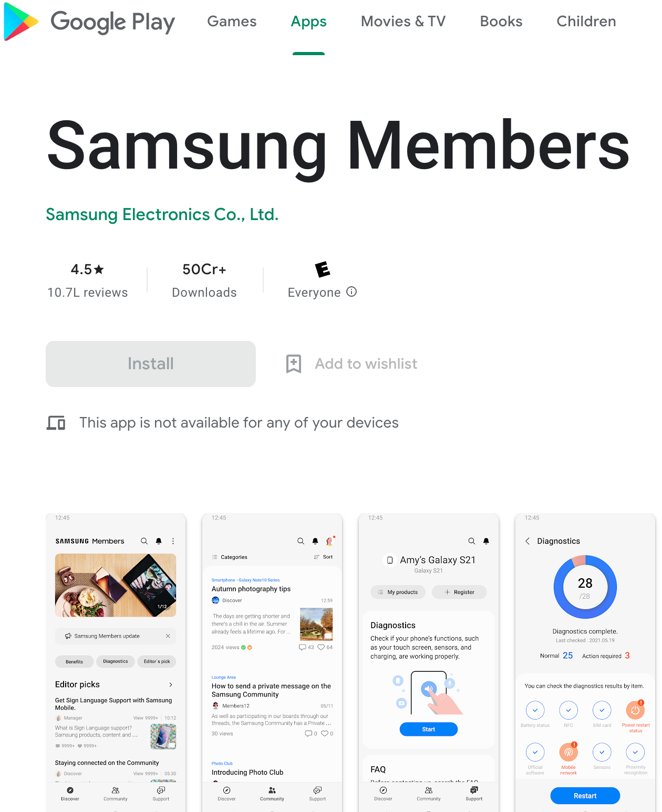Viewport: 662px width, 812px height.
Task: Select the Children tab
Action: [x=586, y=22]
